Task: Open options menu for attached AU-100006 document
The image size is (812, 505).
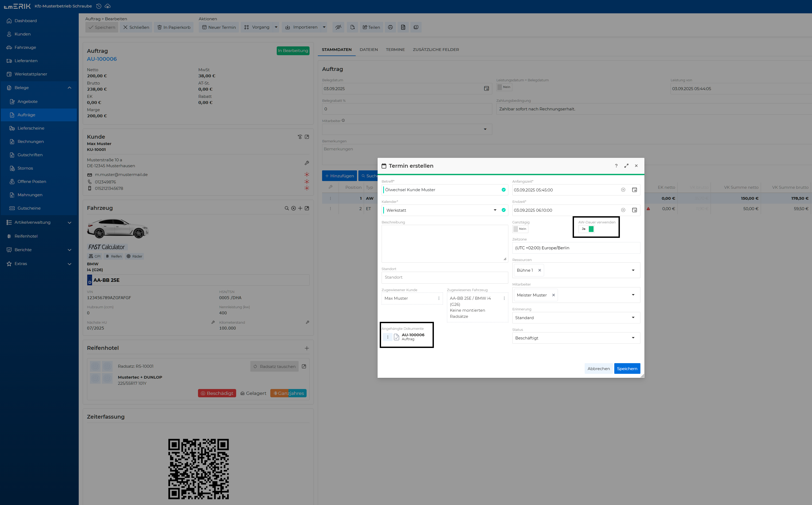Action: 388,337
